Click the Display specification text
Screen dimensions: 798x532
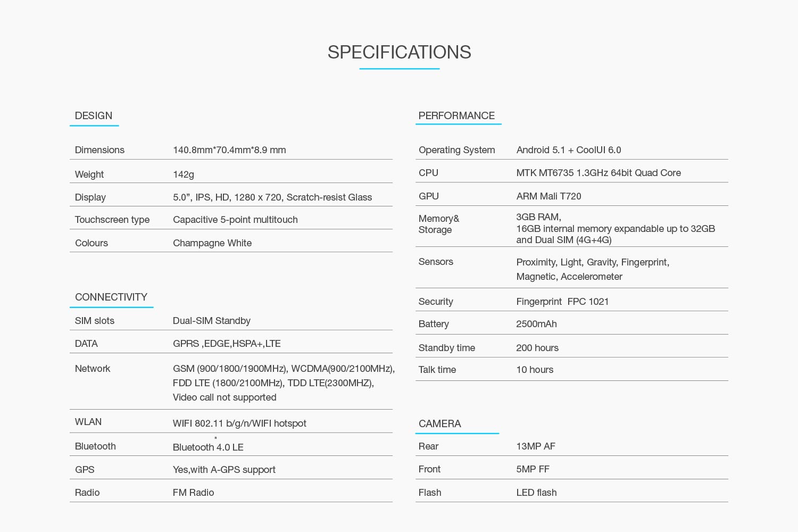272,197
